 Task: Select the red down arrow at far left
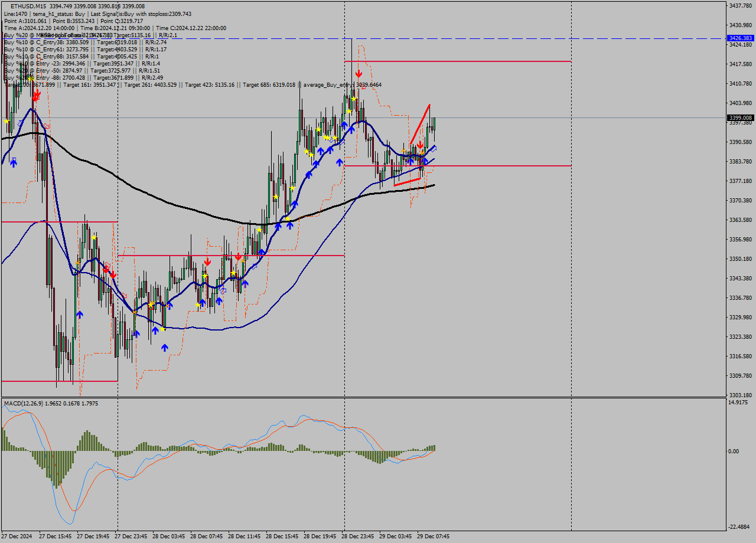pos(37,94)
